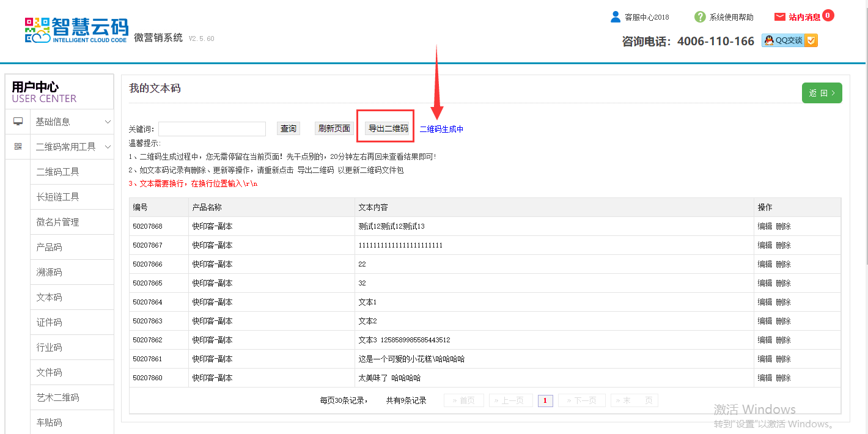Click the green help question mark icon
Screen dimensions: 868x434
pos(700,17)
